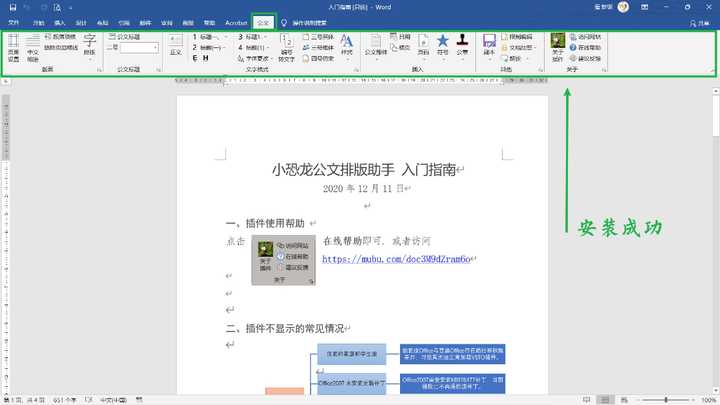The width and height of the screenshot is (720, 405).
Task: Open the 文件 File tab
Action: [x=14, y=22]
